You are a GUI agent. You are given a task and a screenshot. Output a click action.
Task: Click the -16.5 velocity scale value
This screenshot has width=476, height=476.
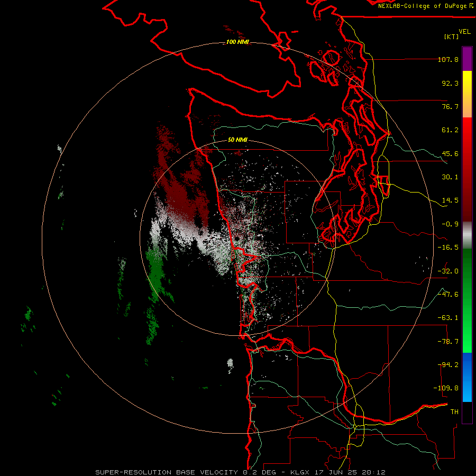448,248
